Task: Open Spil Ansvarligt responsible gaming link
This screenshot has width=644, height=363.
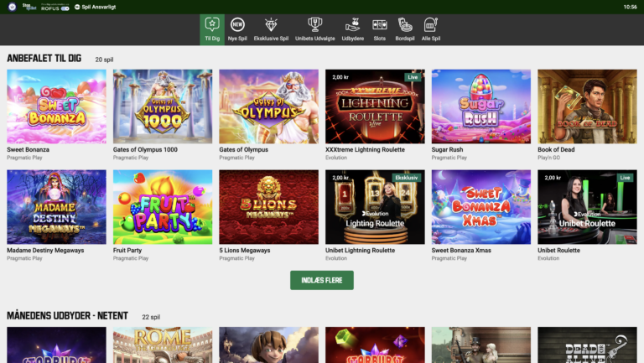Action: click(x=95, y=7)
